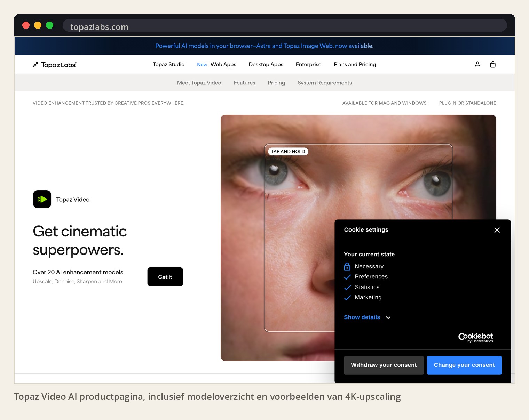Click the Necessary lock icon

point(347,267)
